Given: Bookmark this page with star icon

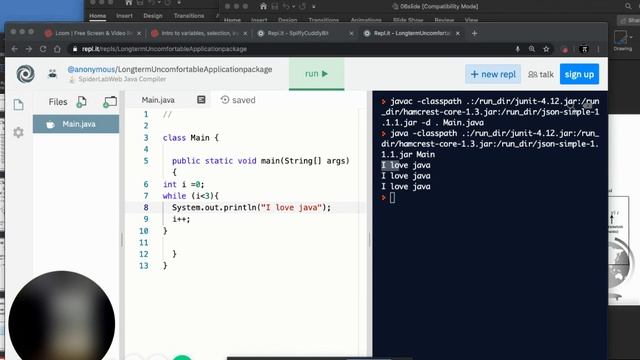Looking at the screenshot, I should pyautogui.click(x=546, y=49).
